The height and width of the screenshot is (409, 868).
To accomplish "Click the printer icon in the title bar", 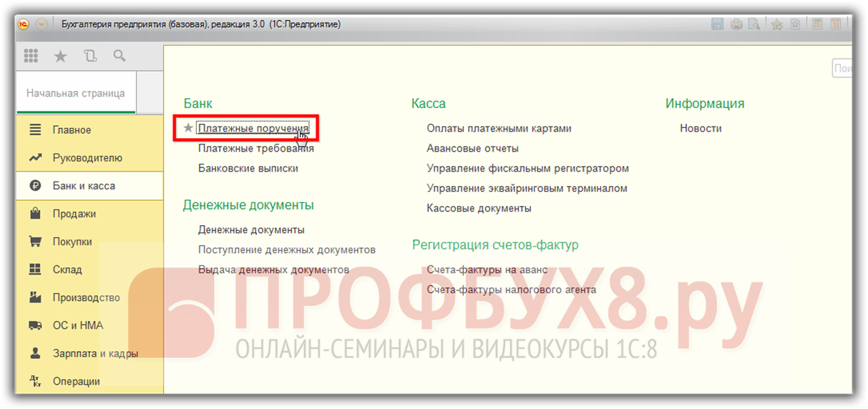I will (736, 24).
